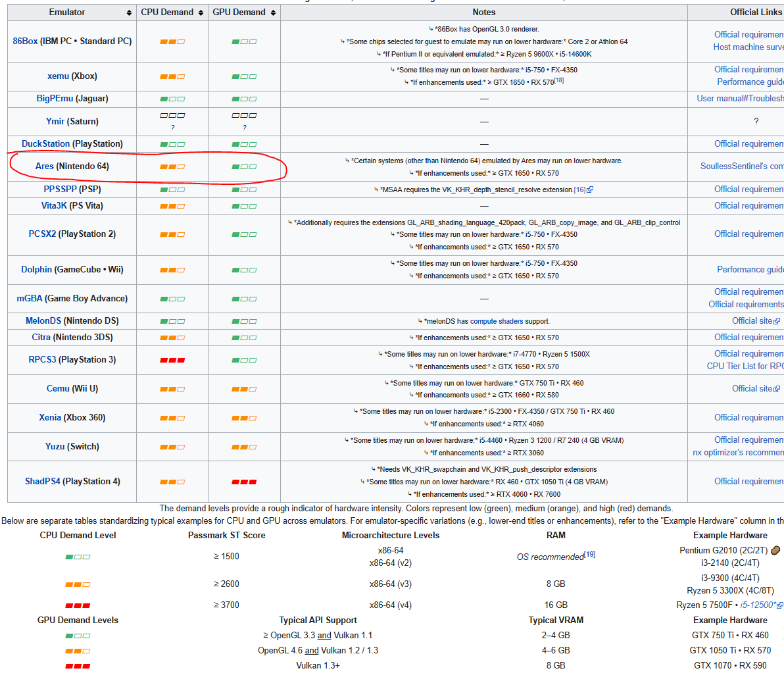Follow the compute shaders link in MelonDS notes
784x683 pixels.
497,321
